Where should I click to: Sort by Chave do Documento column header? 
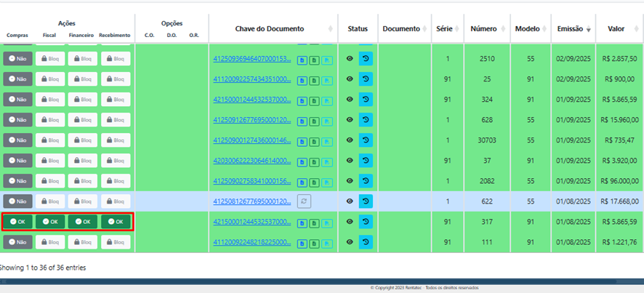point(269,29)
